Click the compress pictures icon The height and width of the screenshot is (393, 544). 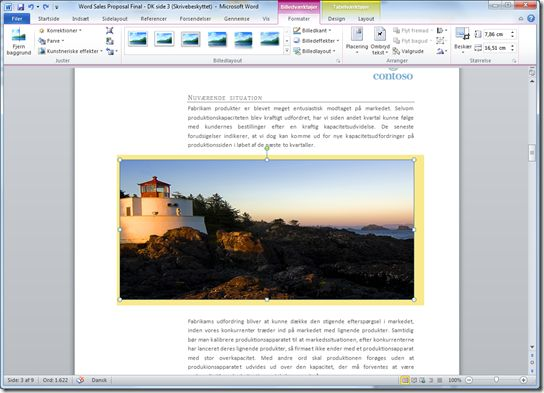pyautogui.click(x=110, y=31)
